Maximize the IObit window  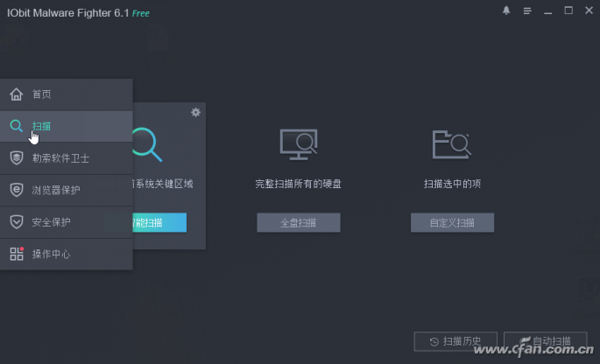(x=568, y=10)
